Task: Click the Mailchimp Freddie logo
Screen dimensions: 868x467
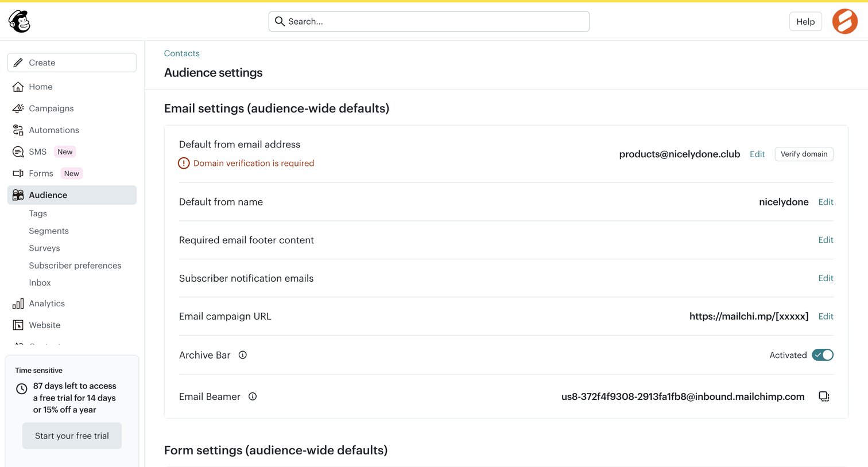Action: click(x=20, y=21)
